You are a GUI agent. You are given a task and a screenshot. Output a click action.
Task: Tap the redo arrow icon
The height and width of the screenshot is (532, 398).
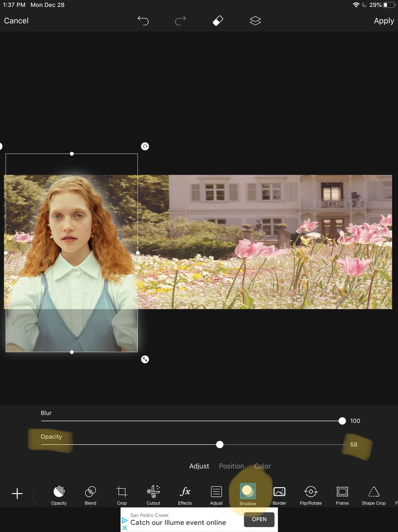tap(180, 21)
